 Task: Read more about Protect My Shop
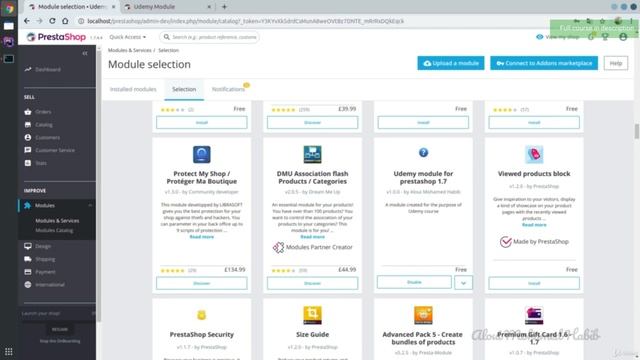(202, 237)
